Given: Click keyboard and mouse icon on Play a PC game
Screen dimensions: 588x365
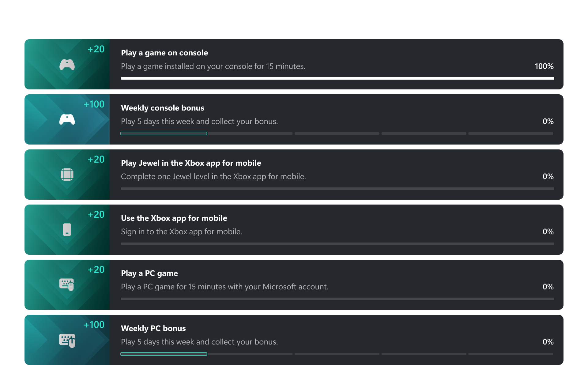Looking at the screenshot, I should pos(67,284).
